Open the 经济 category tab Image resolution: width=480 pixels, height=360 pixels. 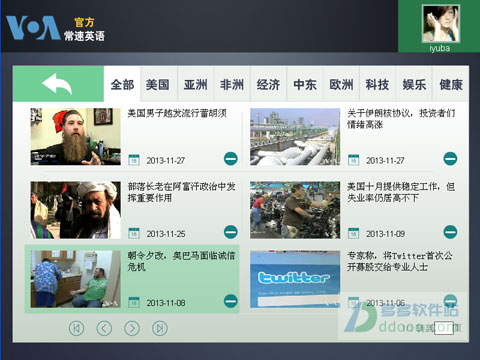[x=268, y=84]
